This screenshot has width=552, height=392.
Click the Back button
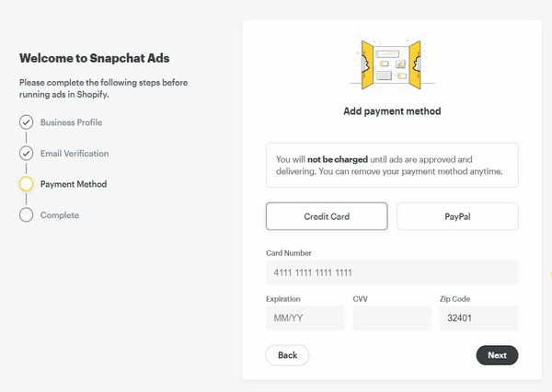point(287,355)
